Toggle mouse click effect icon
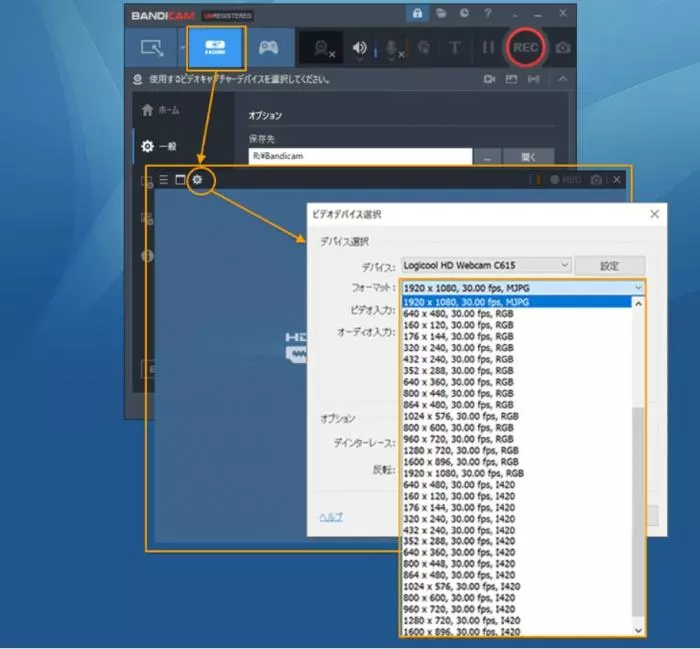Viewport: 700px width, 649px height. [x=424, y=47]
